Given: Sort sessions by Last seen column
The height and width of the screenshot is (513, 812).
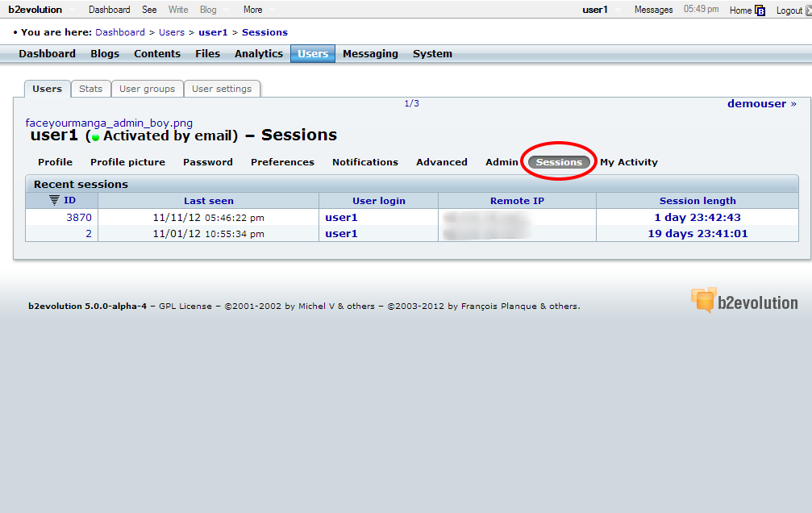Looking at the screenshot, I should tap(209, 201).
